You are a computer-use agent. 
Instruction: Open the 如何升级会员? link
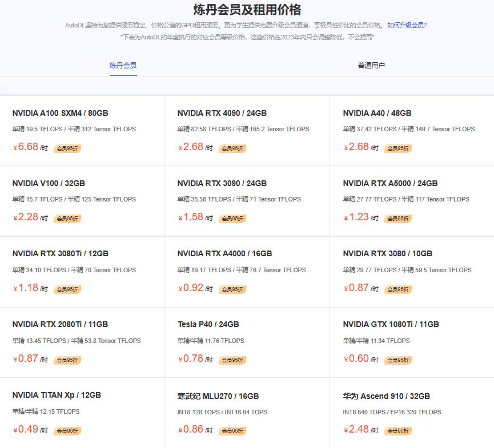pos(407,25)
